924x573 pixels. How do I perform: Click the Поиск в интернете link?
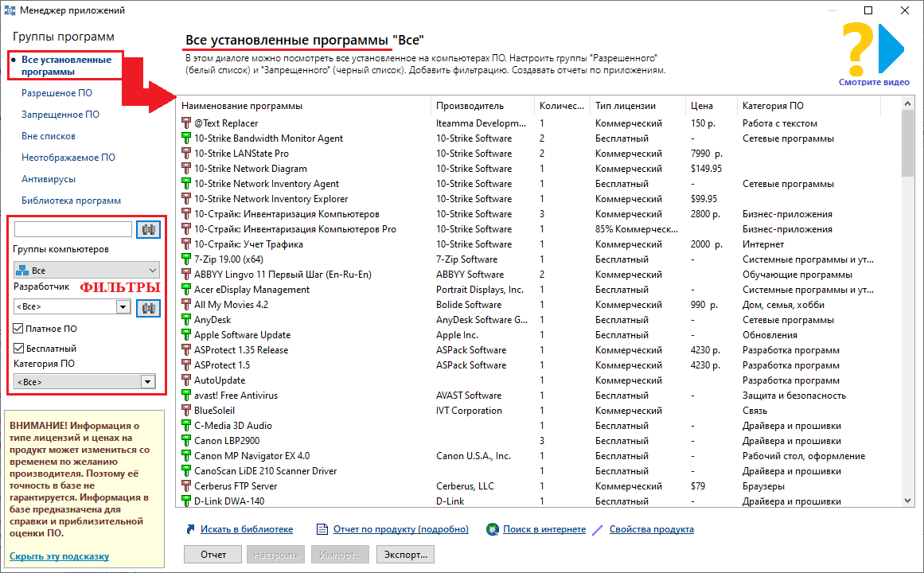544,529
